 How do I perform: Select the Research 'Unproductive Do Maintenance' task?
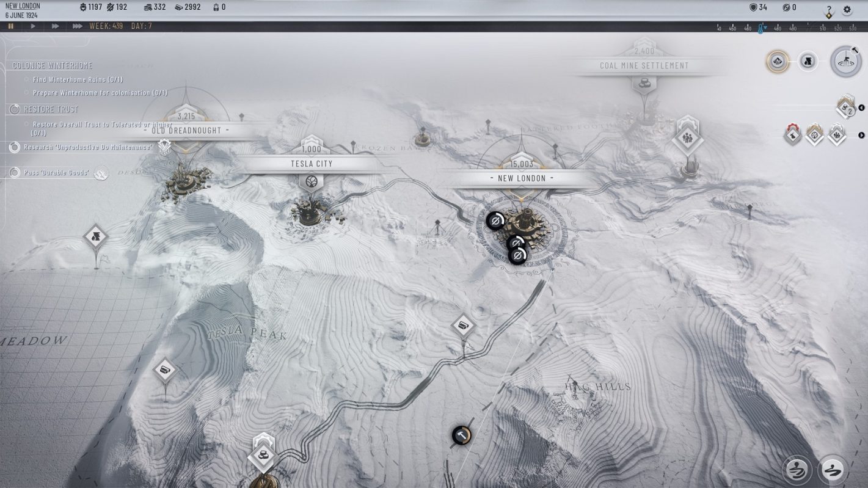(87, 147)
